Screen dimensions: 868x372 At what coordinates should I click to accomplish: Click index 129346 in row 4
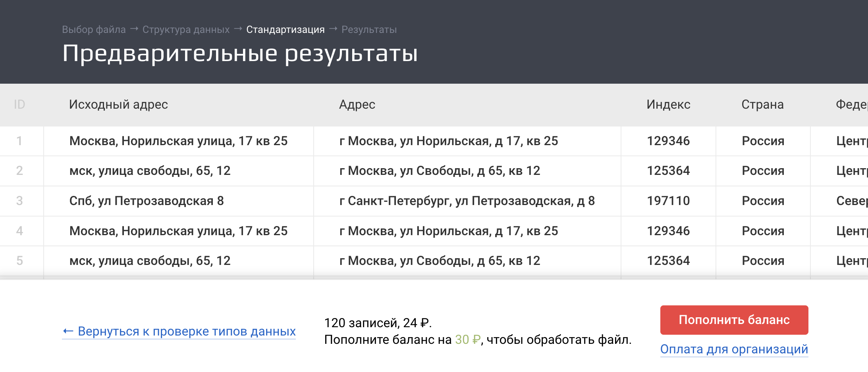668,231
